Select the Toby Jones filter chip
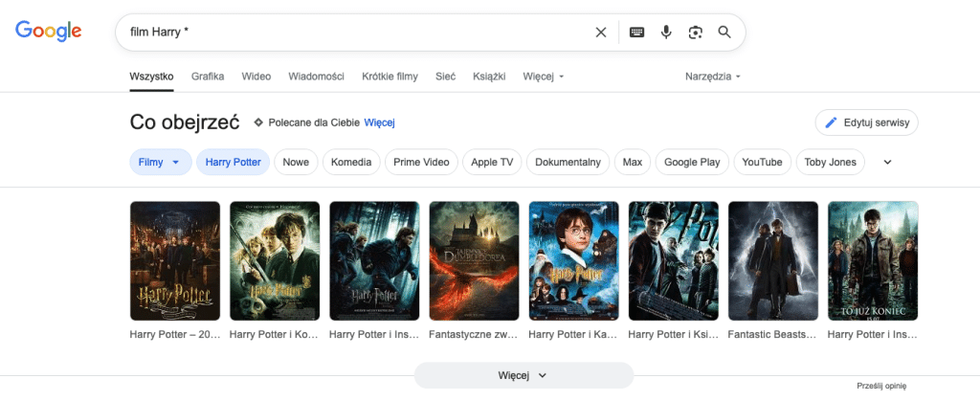Viewport: 980px width, 401px height. point(831,163)
